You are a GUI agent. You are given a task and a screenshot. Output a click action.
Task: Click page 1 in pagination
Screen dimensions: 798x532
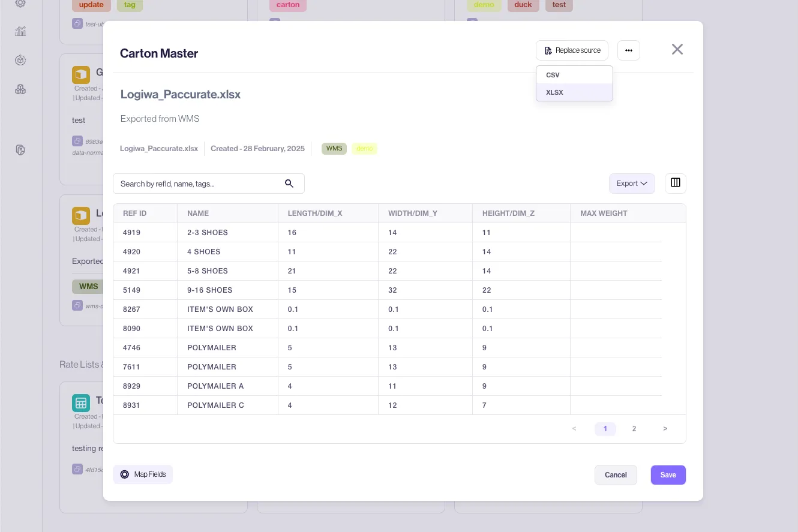point(605,429)
